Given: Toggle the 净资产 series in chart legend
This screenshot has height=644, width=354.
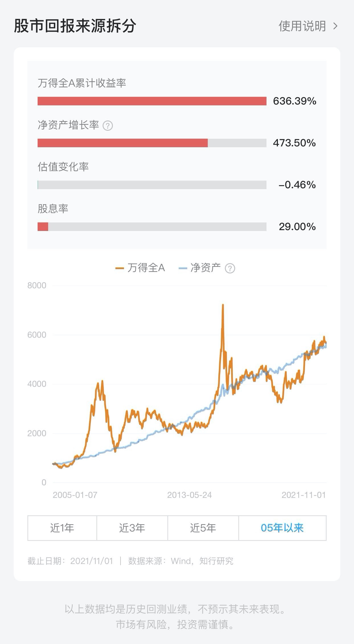Looking at the screenshot, I should (x=200, y=268).
